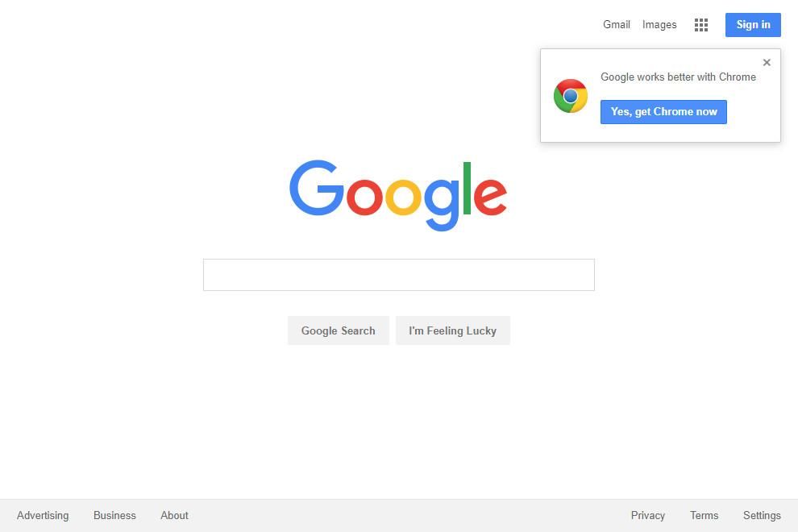Dismiss the Chrome promo with the X
This screenshot has height=532, width=798.
point(767,63)
